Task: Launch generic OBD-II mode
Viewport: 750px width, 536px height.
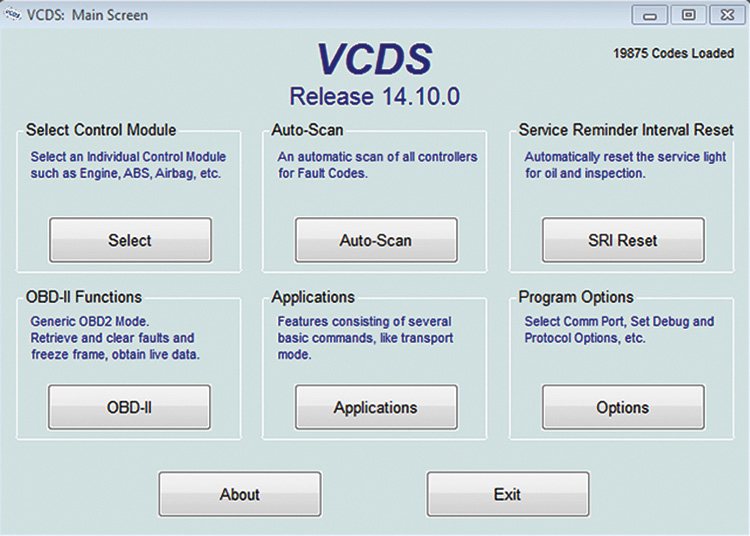Action: click(x=129, y=407)
